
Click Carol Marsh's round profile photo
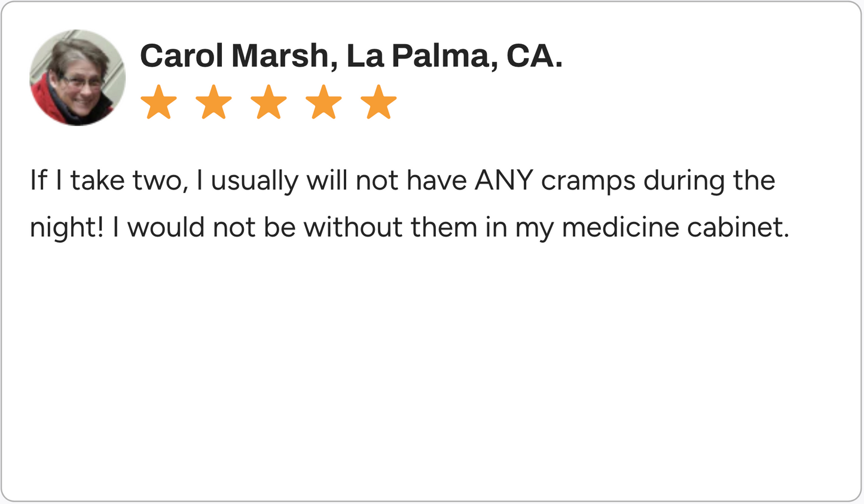[x=78, y=78]
